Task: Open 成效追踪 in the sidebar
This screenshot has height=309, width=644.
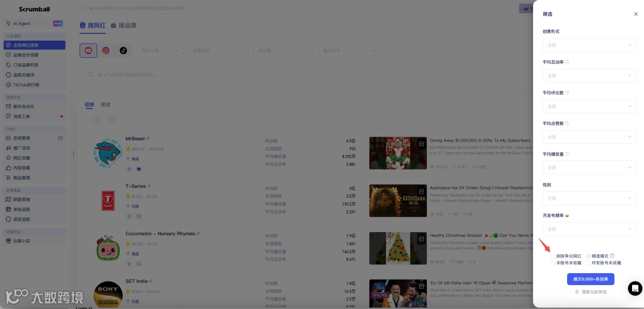Action: click(35, 219)
